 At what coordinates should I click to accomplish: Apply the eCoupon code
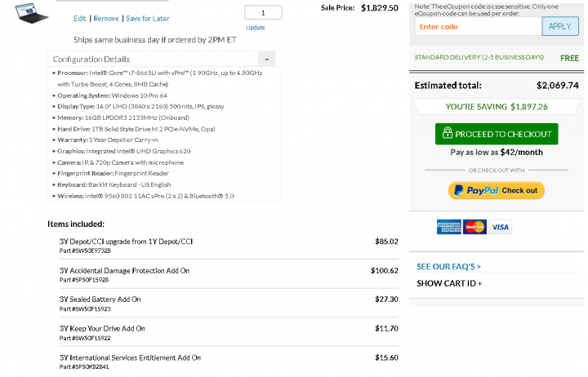[x=560, y=26]
